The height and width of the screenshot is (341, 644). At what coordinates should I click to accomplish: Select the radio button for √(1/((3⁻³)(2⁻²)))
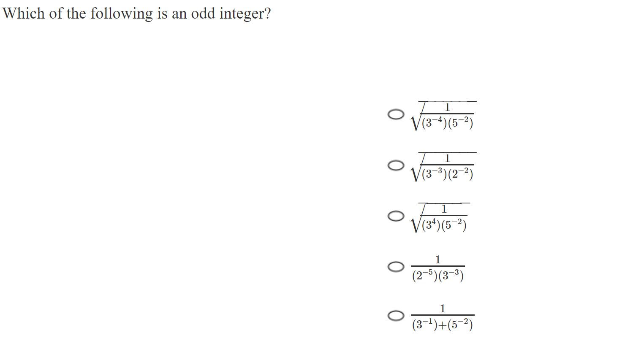[396, 165]
